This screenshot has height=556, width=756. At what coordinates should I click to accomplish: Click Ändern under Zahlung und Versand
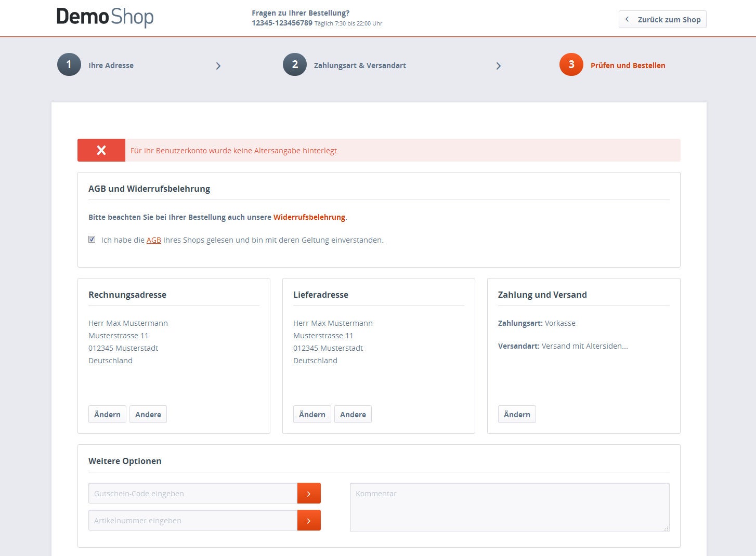517,414
